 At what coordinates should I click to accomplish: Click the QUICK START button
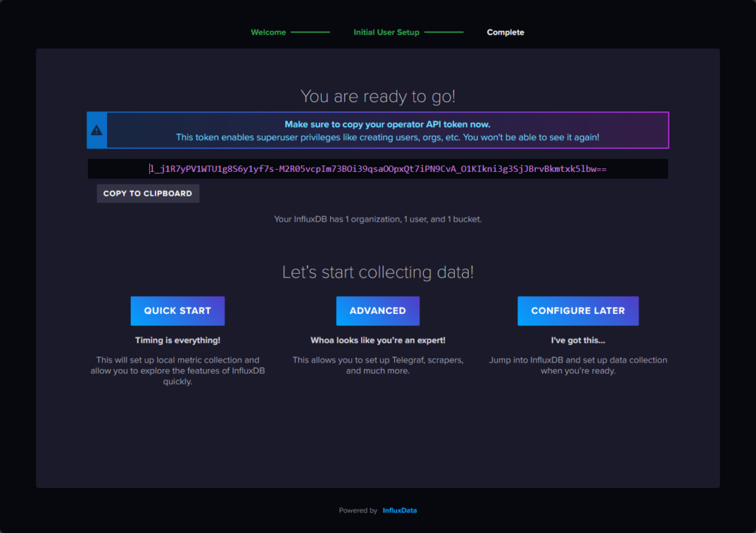coord(177,311)
